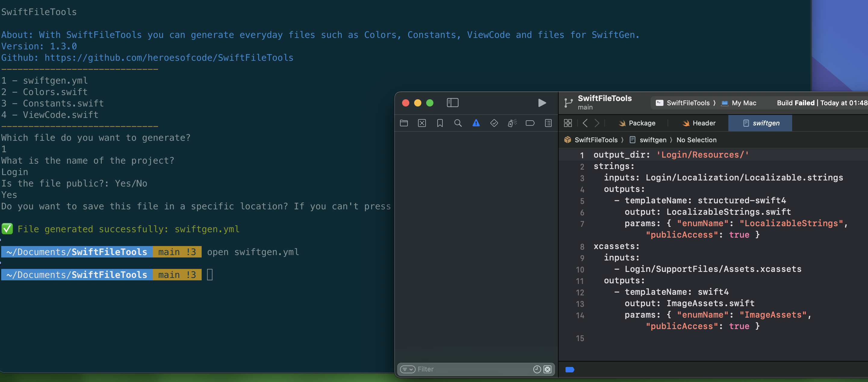The image size is (868, 382).
Task: Open the filter options dropdown
Action: 408,369
